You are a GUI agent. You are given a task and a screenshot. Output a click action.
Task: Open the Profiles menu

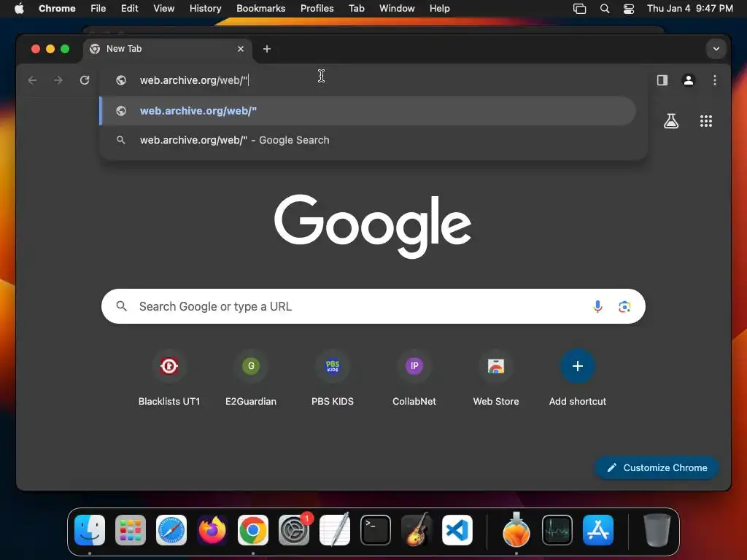(317, 9)
